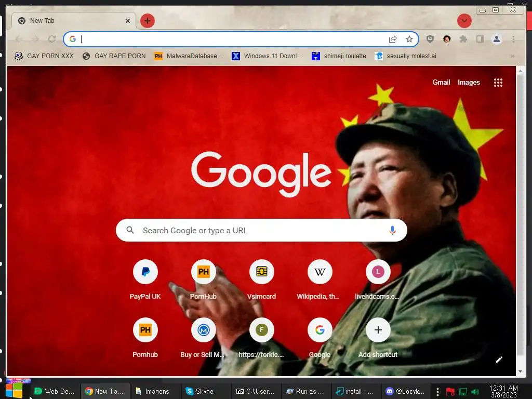
Task: Click the page scrollbar down arrow
Action: tap(520, 371)
